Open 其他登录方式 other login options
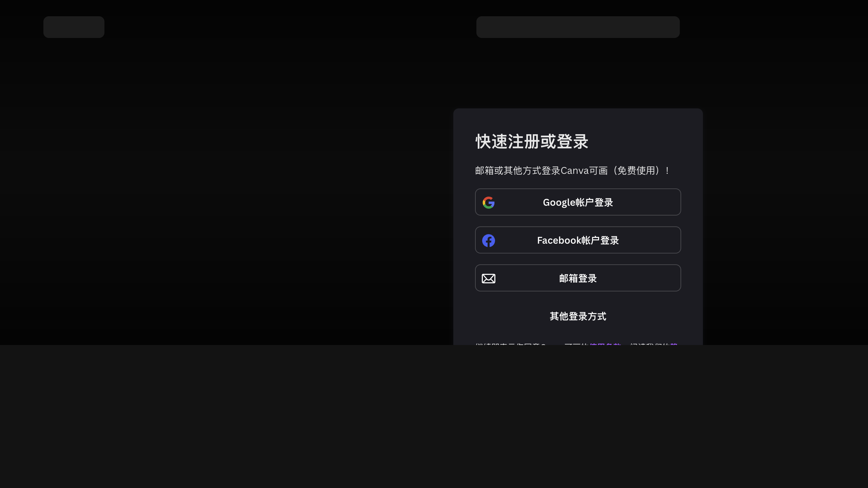 (x=578, y=316)
